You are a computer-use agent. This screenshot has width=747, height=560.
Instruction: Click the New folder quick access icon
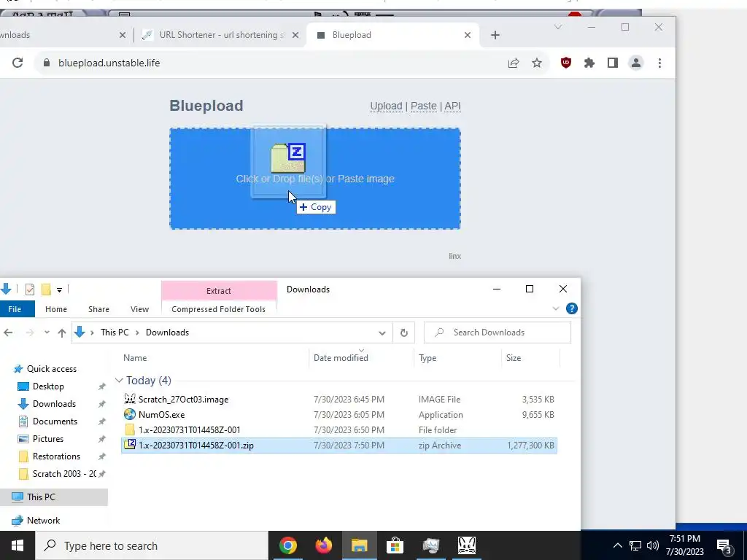[x=46, y=289]
